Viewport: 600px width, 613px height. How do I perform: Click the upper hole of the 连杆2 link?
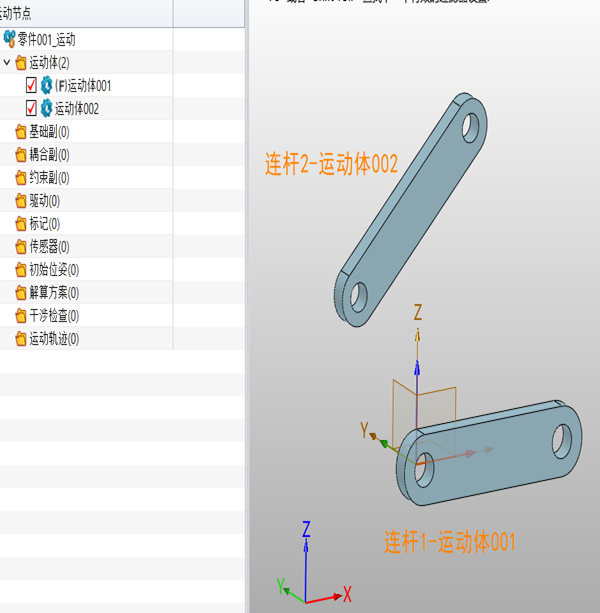[x=470, y=127]
